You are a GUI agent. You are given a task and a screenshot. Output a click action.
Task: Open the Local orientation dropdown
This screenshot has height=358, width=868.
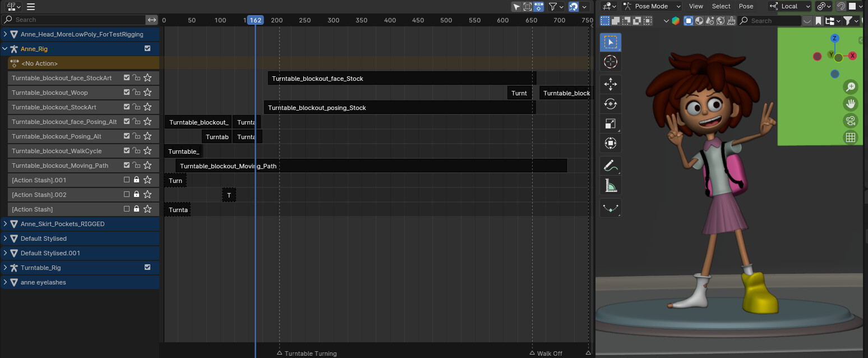click(789, 6)
